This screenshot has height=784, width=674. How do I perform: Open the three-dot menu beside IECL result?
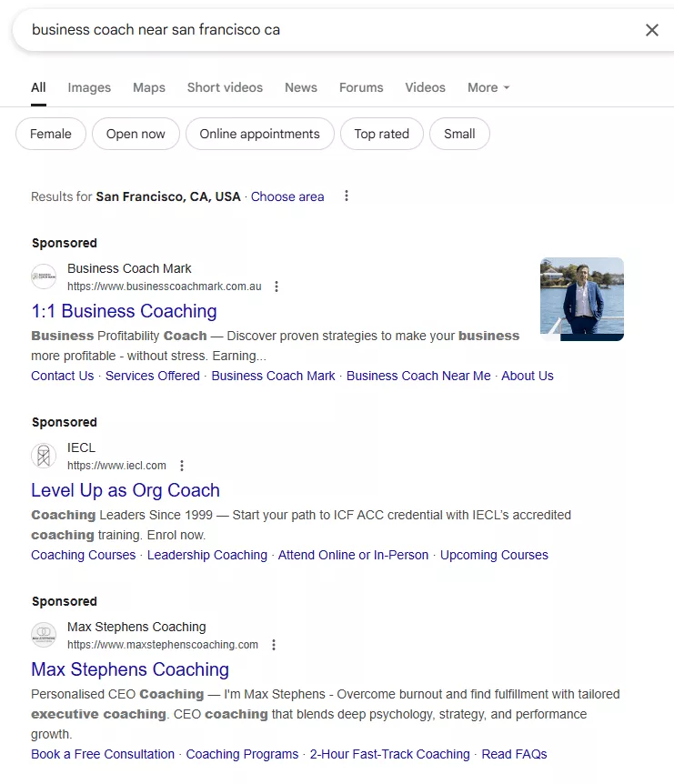coord(182,465)
